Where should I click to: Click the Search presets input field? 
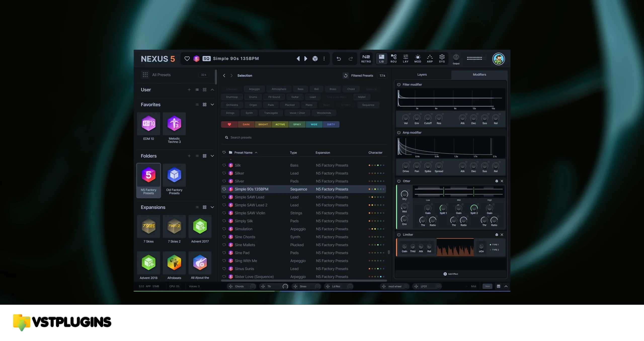click(304, 137)
